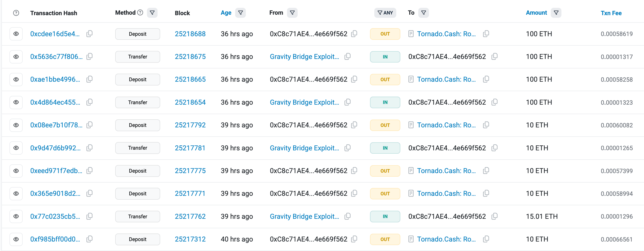Preview transaction 0x4d864ec455 with eye icon
The height and width of the screenshot is (251, 644).
pyautogui.click(x=16, y=102)
